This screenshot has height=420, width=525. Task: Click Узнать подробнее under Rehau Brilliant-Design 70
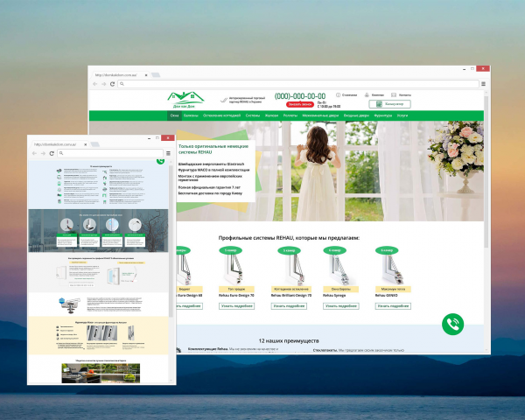289,306
